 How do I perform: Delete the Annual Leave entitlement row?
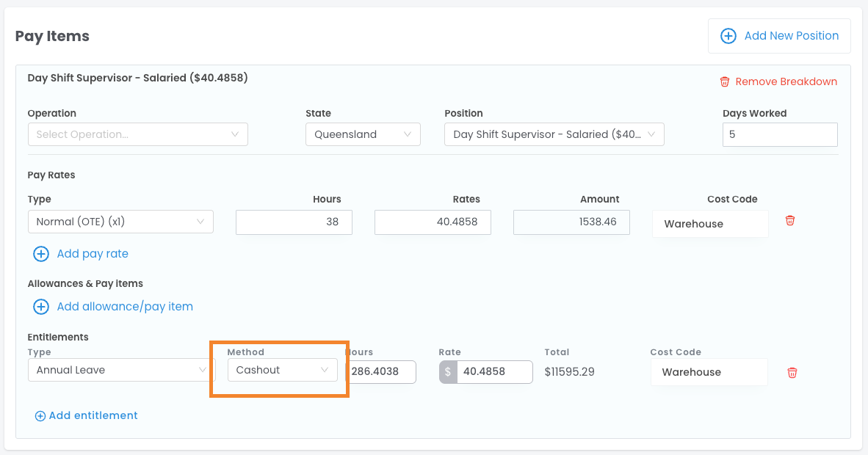792,373
